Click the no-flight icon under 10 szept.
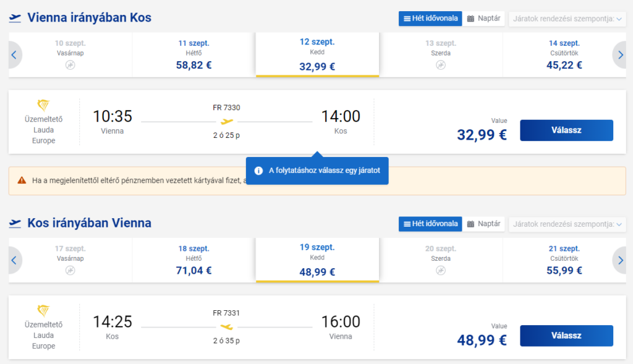Viewport: 633px width, 364px height. point(70,65)
